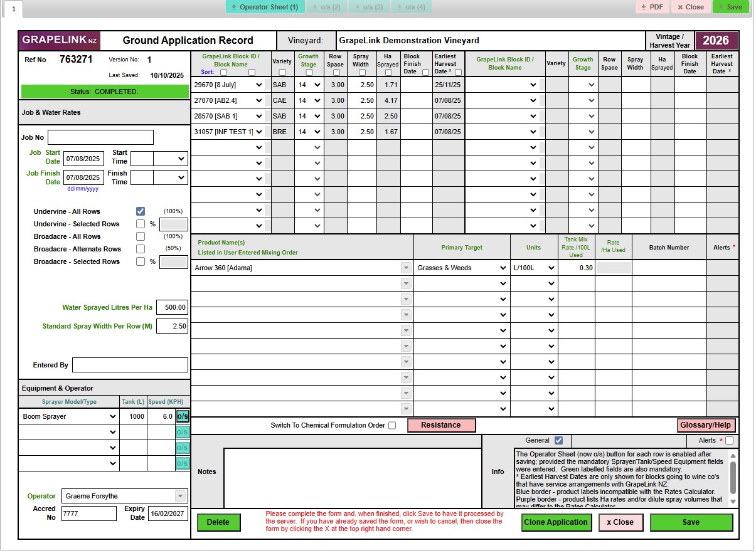The width and height of the screenshot is (756, 553).
Task: Uncheck Undervine - All Rows checkbox
Action: coord(141,211)
